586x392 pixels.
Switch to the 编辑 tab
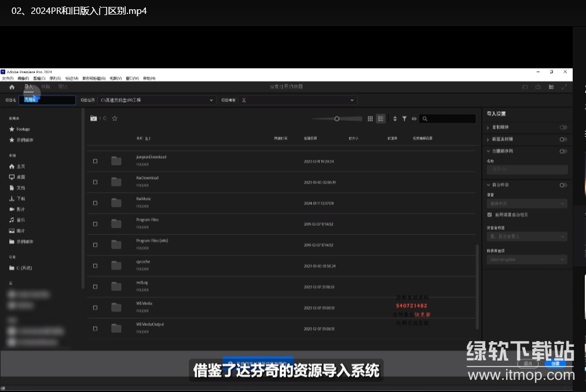[x=46, y=87]
